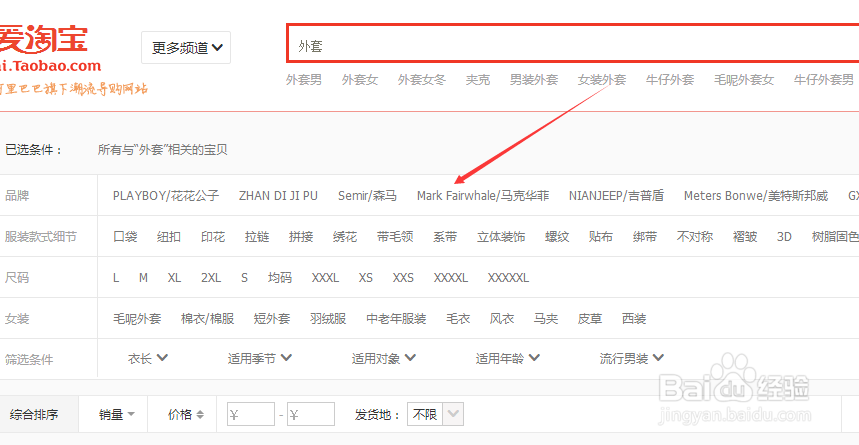Select size M
Image resolution: width=859 pixels, height=445 pixels.
[x=144, y=278]
